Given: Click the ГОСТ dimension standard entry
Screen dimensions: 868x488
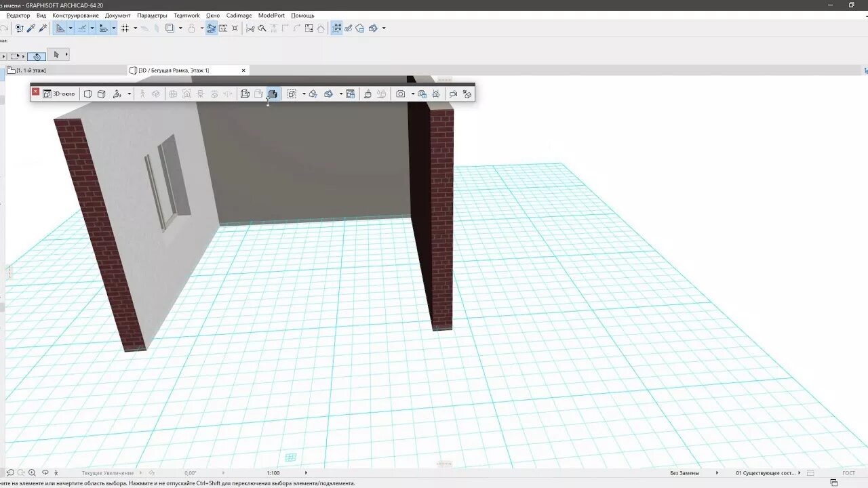Looking at the screenshot, I should click(x=849, y=473).
